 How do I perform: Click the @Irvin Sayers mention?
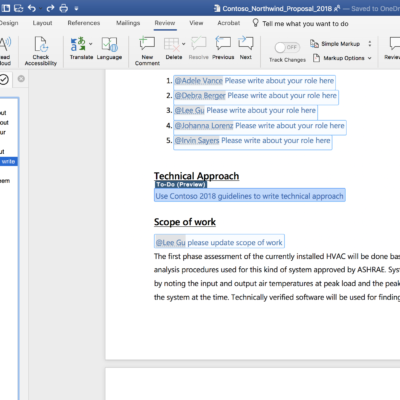(197, 141)
